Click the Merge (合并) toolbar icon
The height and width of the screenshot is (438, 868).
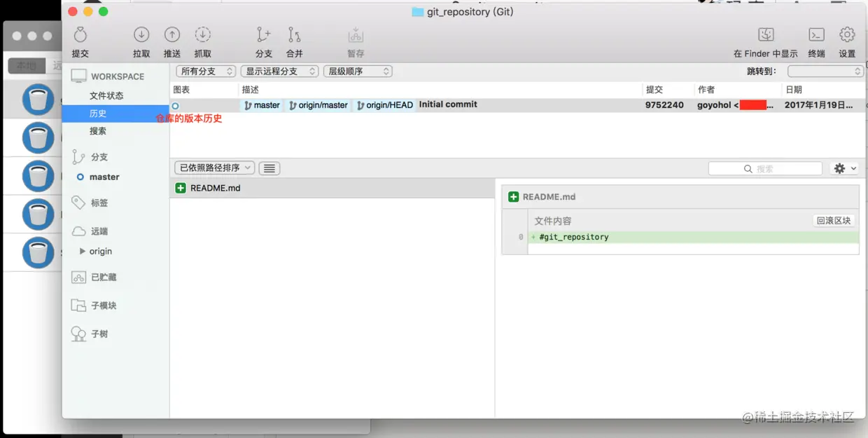[x=295, y=34]
